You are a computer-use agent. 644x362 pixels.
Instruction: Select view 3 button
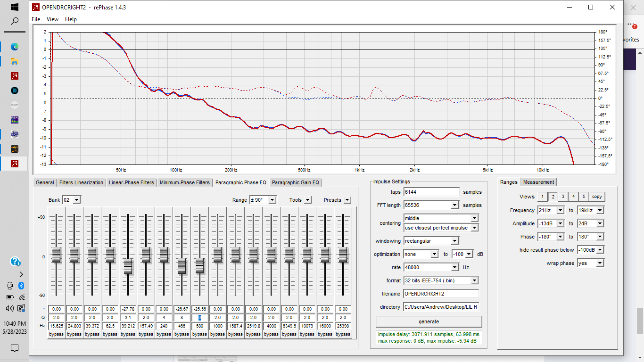pos(563,197)
